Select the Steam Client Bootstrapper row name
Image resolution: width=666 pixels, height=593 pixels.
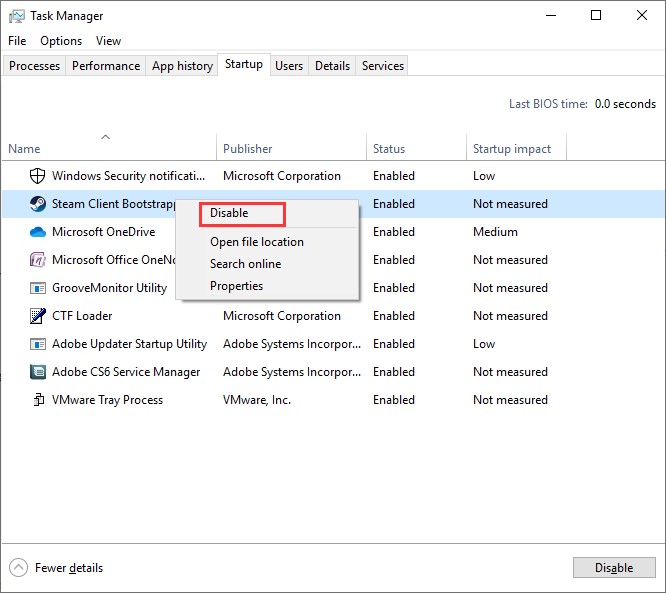tap(113, 204)
